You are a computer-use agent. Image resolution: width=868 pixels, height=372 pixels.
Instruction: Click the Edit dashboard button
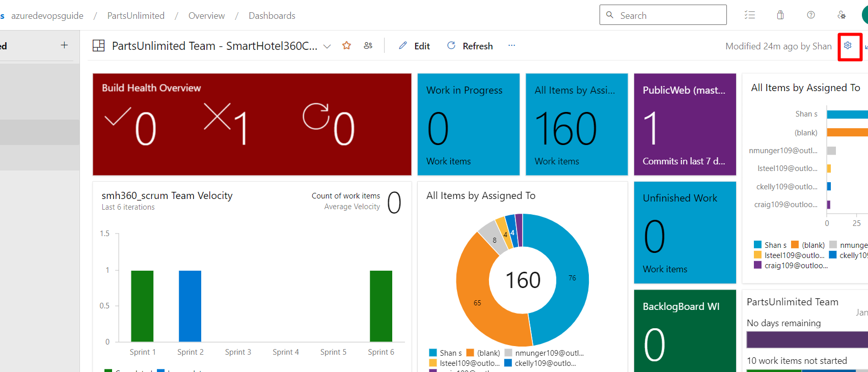point(414,46)
